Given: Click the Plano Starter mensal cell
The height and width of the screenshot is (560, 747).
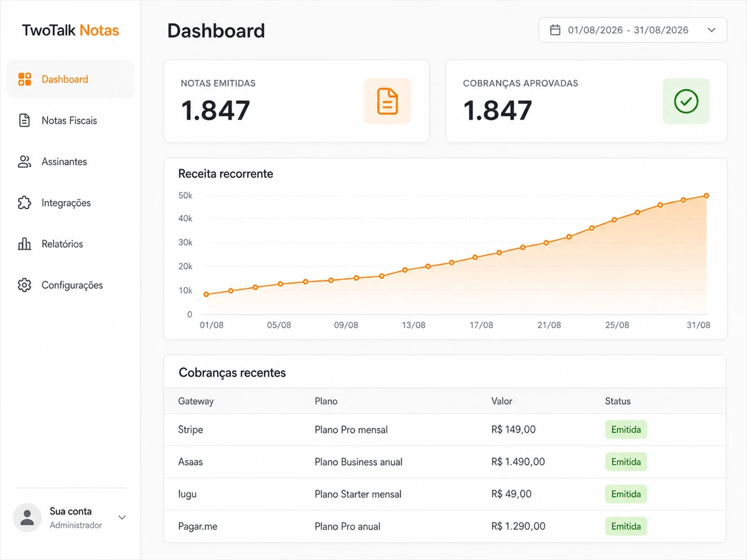Looking at the screenshot, I should coord(358,494).
